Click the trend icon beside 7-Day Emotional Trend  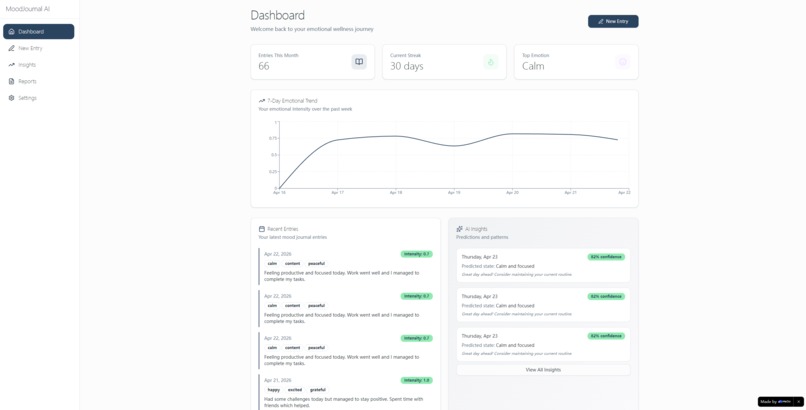(262, 101)
